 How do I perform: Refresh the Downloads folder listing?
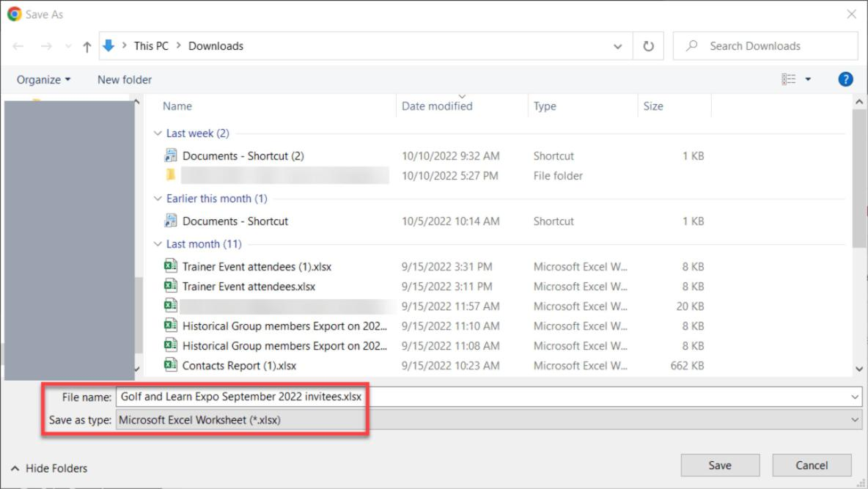tap(648, 46)
